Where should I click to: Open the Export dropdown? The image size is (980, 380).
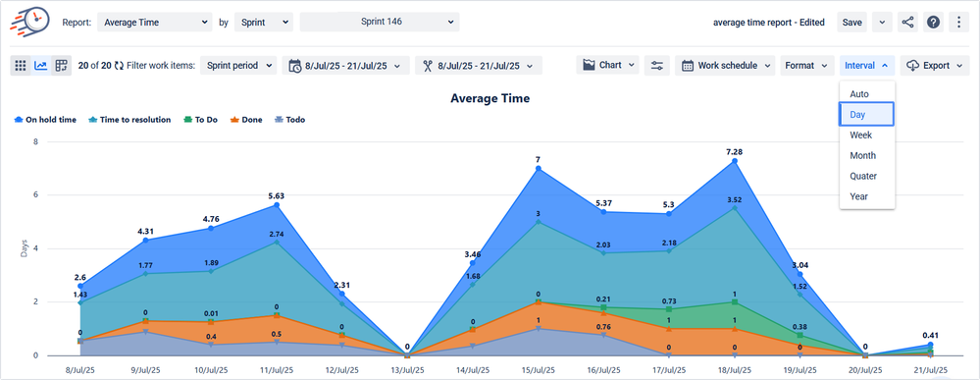pos(934,65)
